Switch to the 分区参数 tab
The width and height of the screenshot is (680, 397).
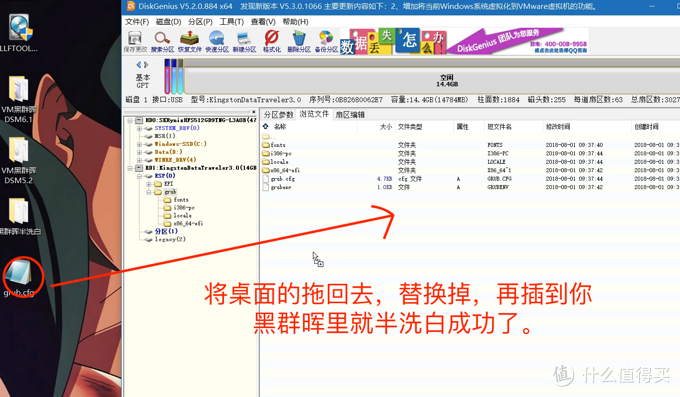pos(278,115)
